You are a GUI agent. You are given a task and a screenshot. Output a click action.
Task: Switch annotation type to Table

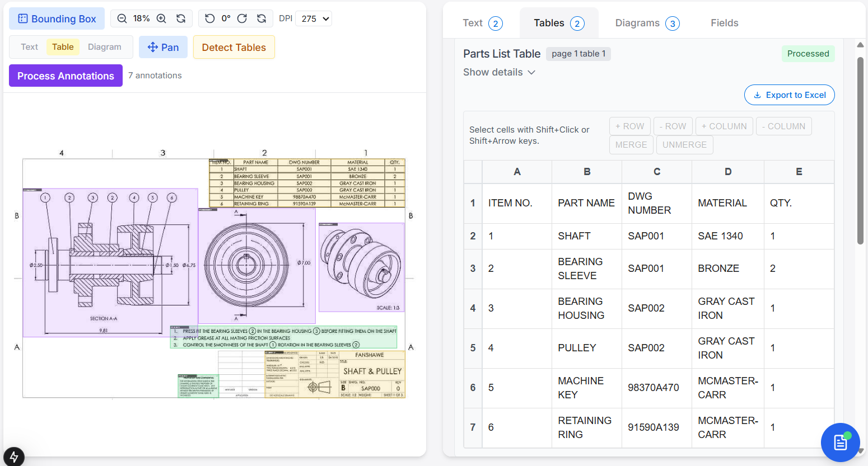63,47
